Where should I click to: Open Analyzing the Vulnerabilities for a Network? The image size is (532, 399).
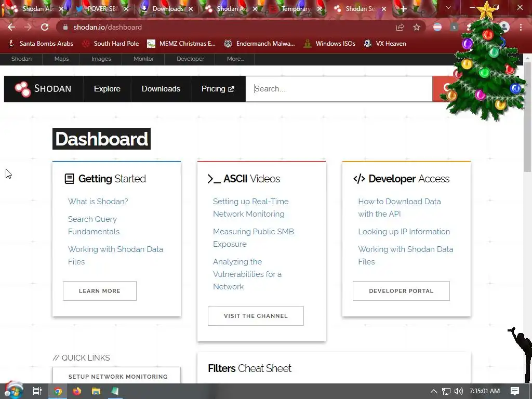click(247, 274)
